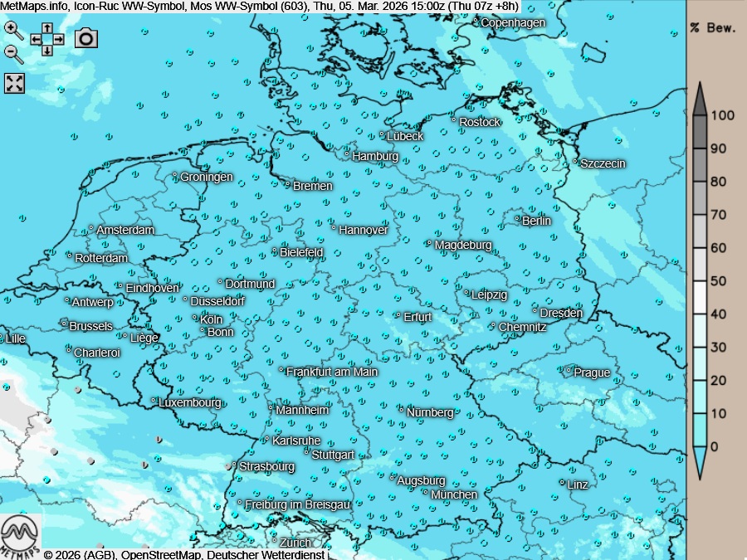Viewport: 747px width, 560px height.
Task: Click the München city label
Action: [x=454, y=494]
